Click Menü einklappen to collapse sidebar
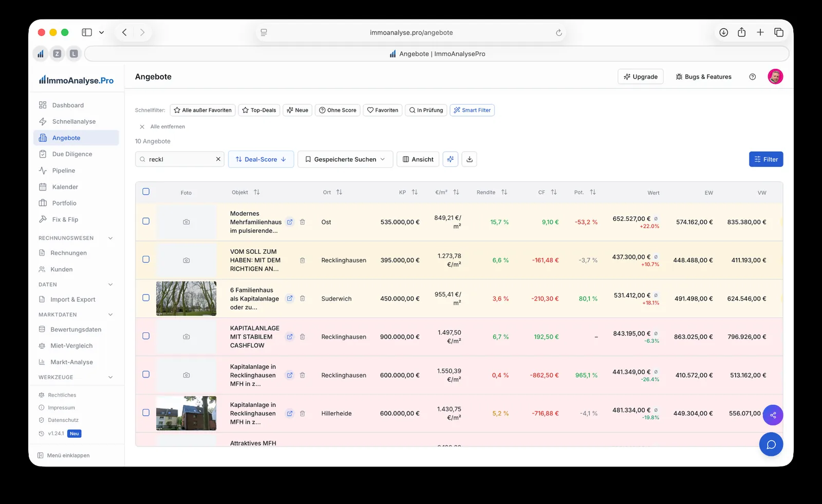This screenshot has width=822, height=504. (64, 456)
